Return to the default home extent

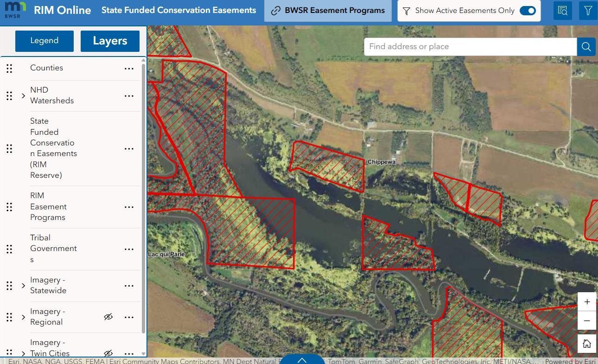[x=587, y=344]
